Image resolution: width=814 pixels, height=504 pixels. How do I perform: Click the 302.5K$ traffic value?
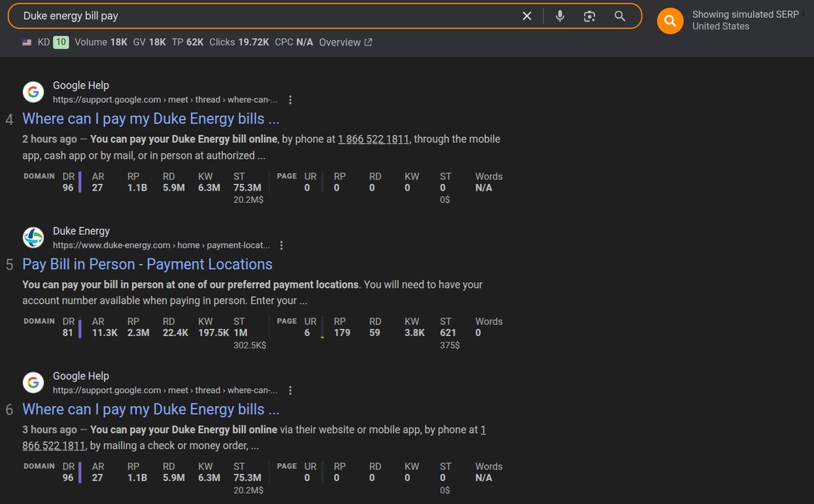click(x=250, y=345)
